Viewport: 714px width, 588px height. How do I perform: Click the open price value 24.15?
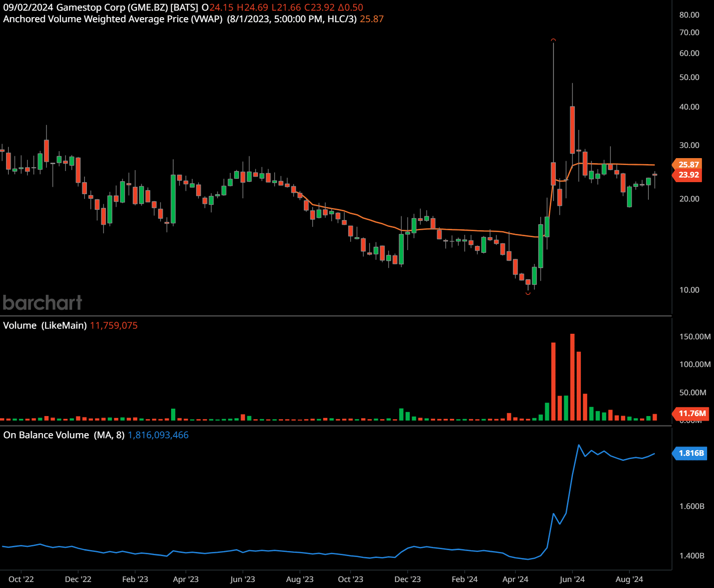[222, 7]
